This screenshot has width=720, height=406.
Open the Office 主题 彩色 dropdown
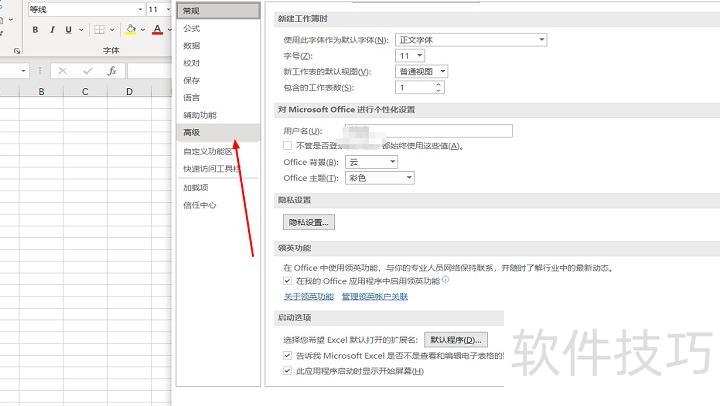[380, 178]
